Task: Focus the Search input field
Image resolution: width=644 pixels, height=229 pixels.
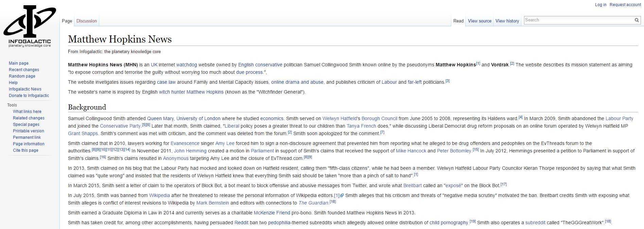Action: tap(579, 20)
